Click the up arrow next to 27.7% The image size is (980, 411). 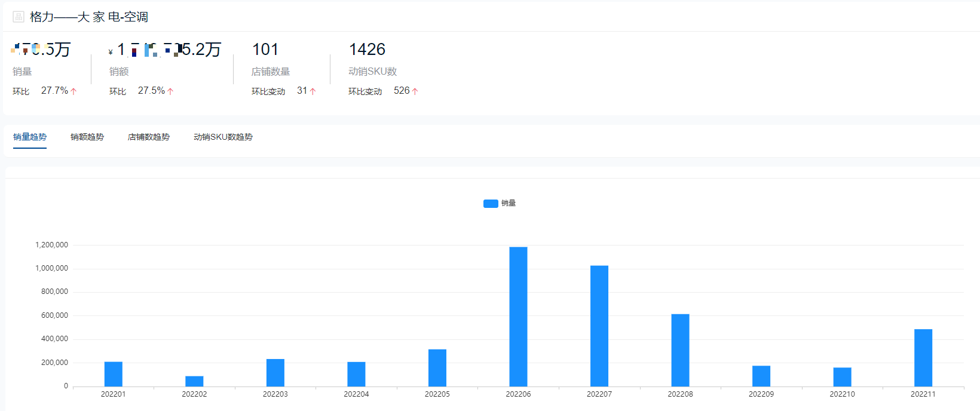tap(73, 91)
